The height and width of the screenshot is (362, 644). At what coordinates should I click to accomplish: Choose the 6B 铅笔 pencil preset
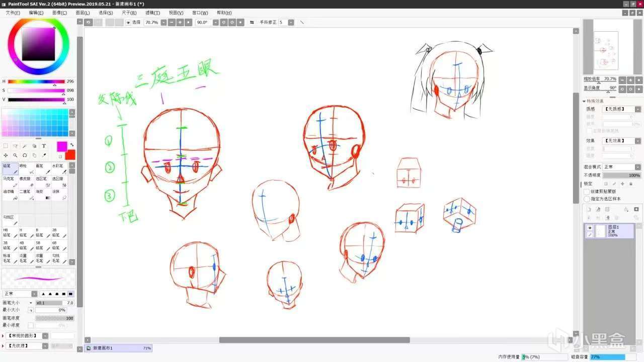pos(59,246)
